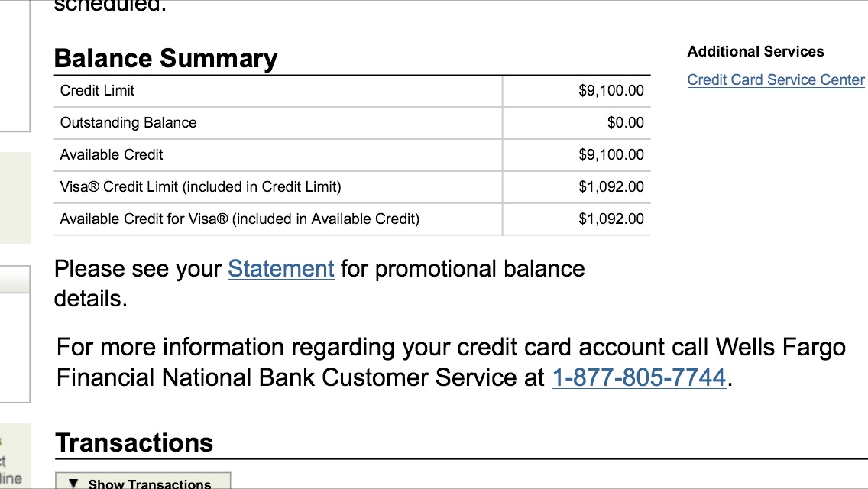Click the Credit Limit amount $9,100.00

[611, 91]
